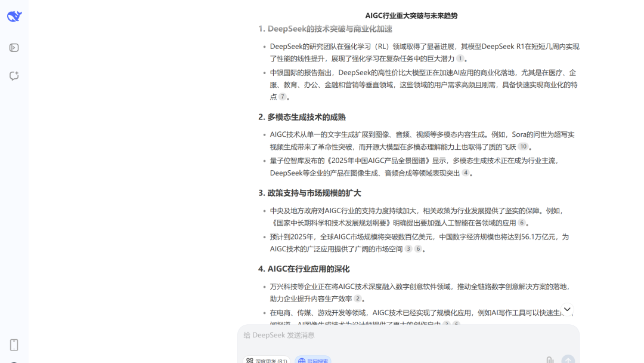Screen dimensions: 644x363
Task: Open citation badge 4 after 表现突出
Action: click(465, 173)
